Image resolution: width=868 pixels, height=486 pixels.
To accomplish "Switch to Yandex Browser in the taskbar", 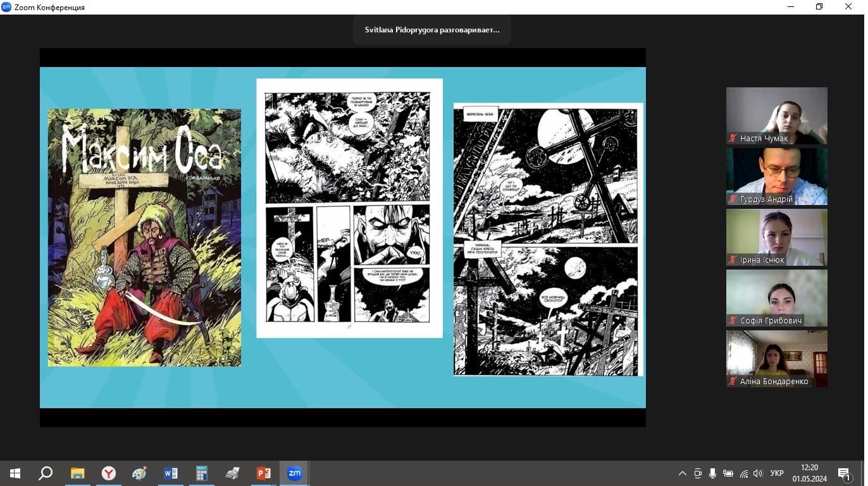I will [x=108, y=473].
